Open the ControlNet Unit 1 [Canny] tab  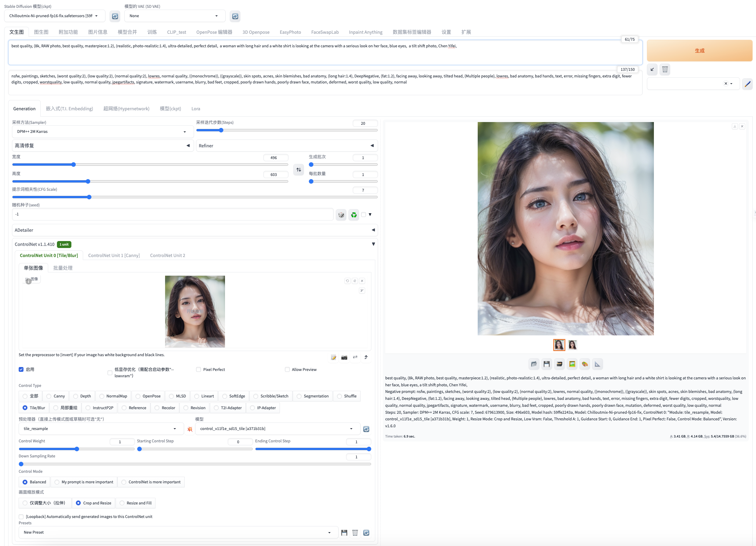click(x=114, y=256)
